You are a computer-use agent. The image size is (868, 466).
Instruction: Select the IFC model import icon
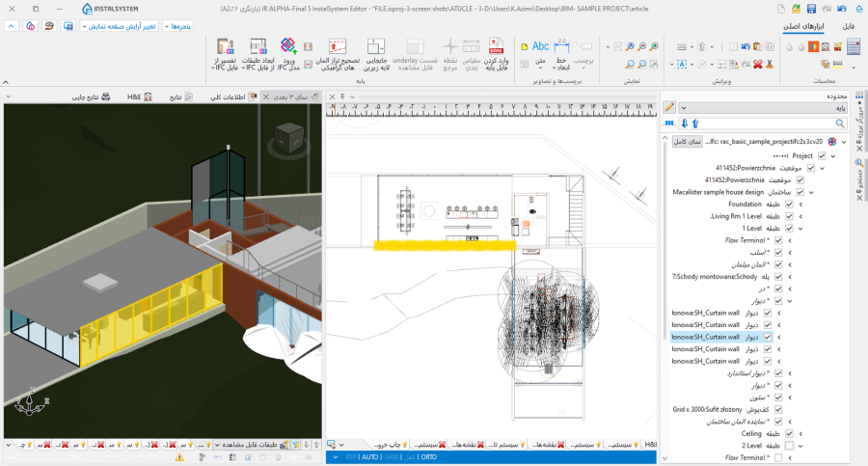287,47
